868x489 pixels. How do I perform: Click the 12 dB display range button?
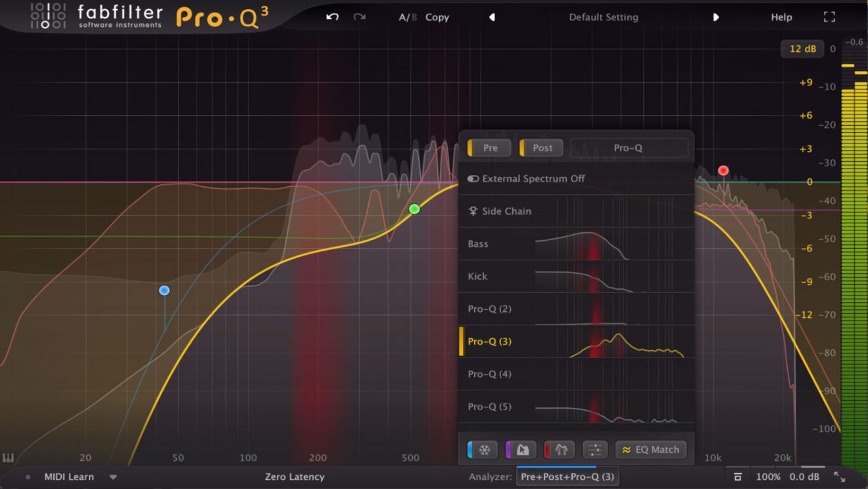(x=802, y=49)
